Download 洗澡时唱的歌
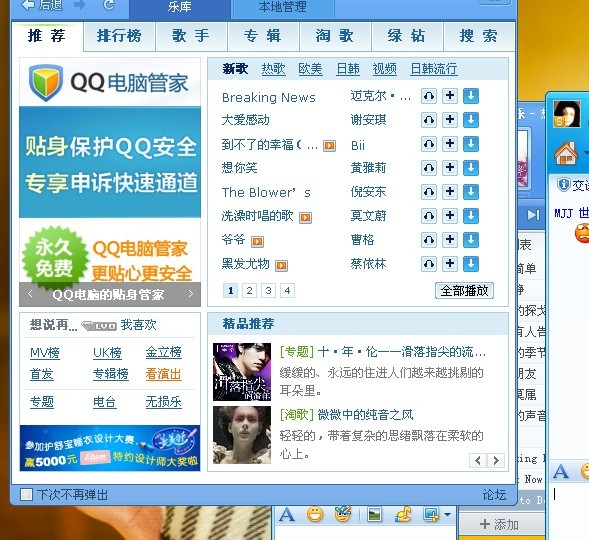The height and width of the screenshot is (540, 589). pyautogui.click(x=471, y=216)
